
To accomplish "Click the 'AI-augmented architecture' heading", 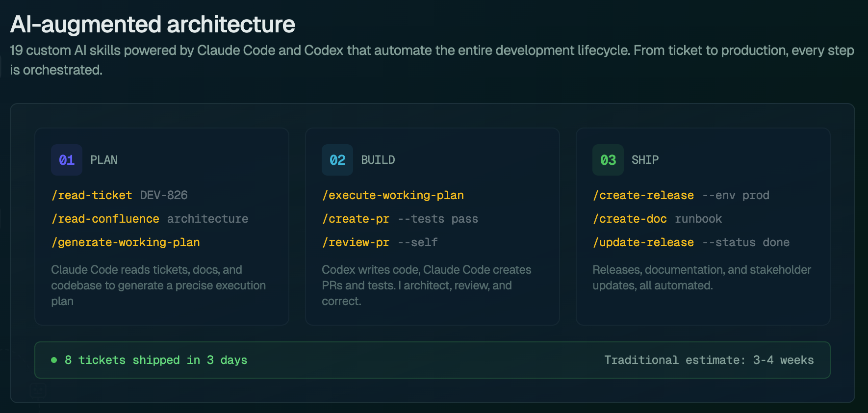I will (x=153, y=25).
